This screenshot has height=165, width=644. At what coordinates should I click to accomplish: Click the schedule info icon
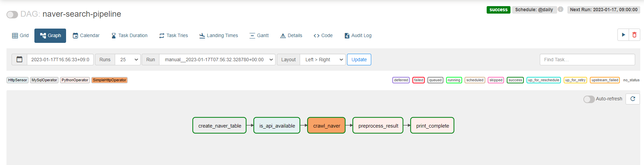coord(561,10)
